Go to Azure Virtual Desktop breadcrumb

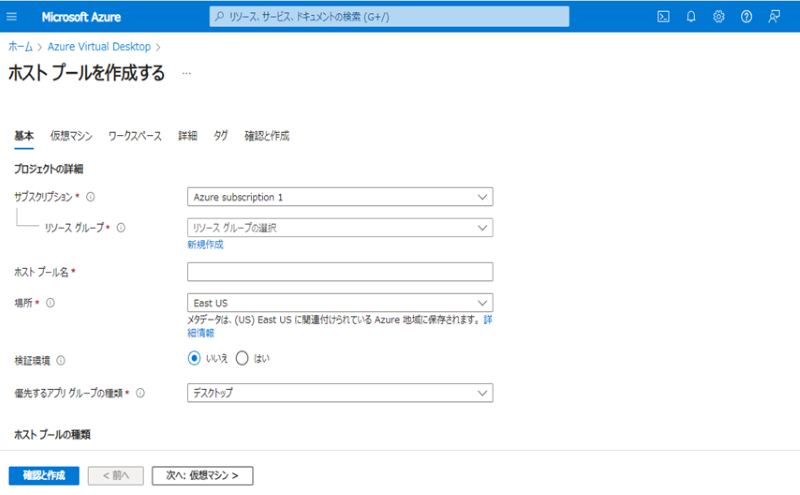pos(99,47)
